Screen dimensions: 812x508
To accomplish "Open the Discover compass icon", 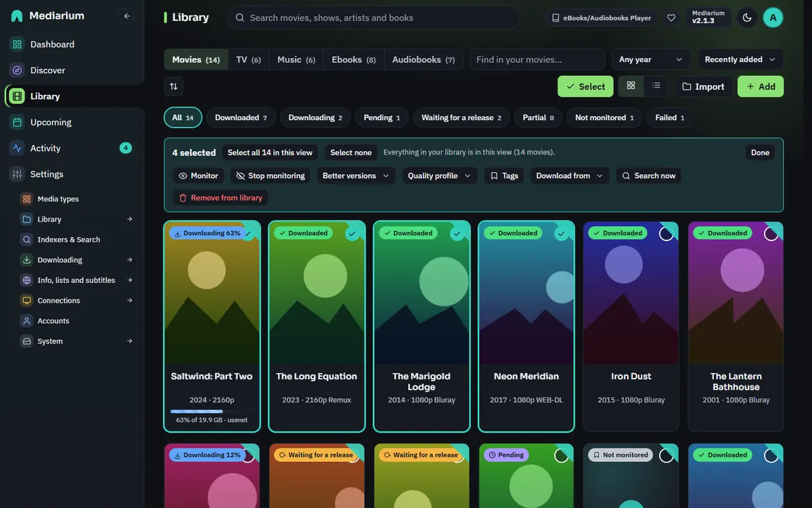I will click(17, 70).
